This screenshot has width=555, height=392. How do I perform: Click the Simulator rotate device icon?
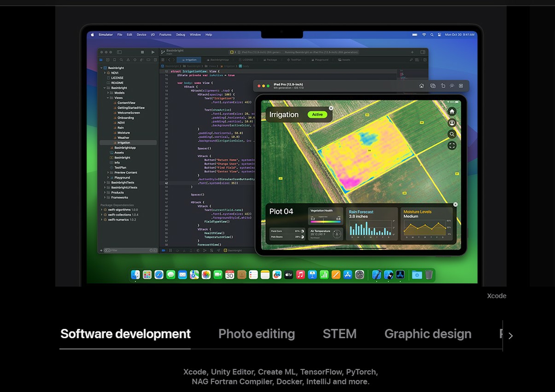(443, 86)
